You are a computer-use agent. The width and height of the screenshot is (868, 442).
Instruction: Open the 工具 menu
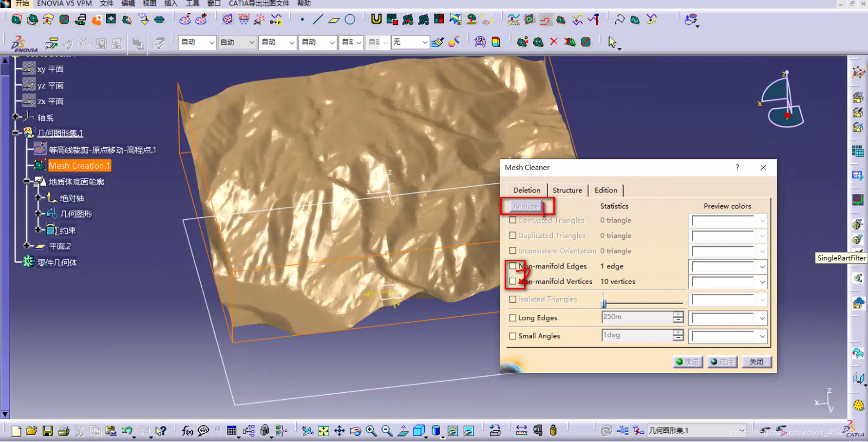click(x=192, y=3)
